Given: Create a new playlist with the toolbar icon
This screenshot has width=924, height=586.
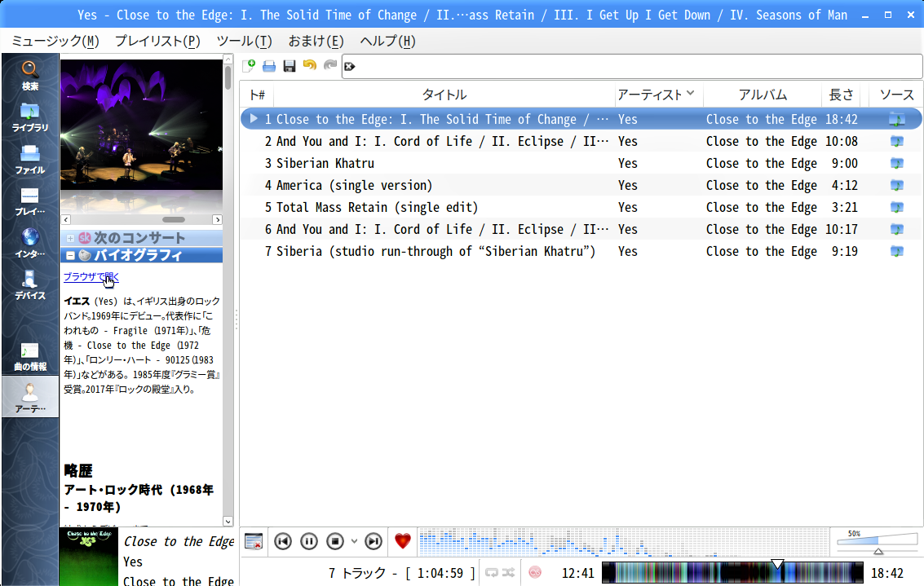Looking at the screenshot, I should (x=249, y=66).
